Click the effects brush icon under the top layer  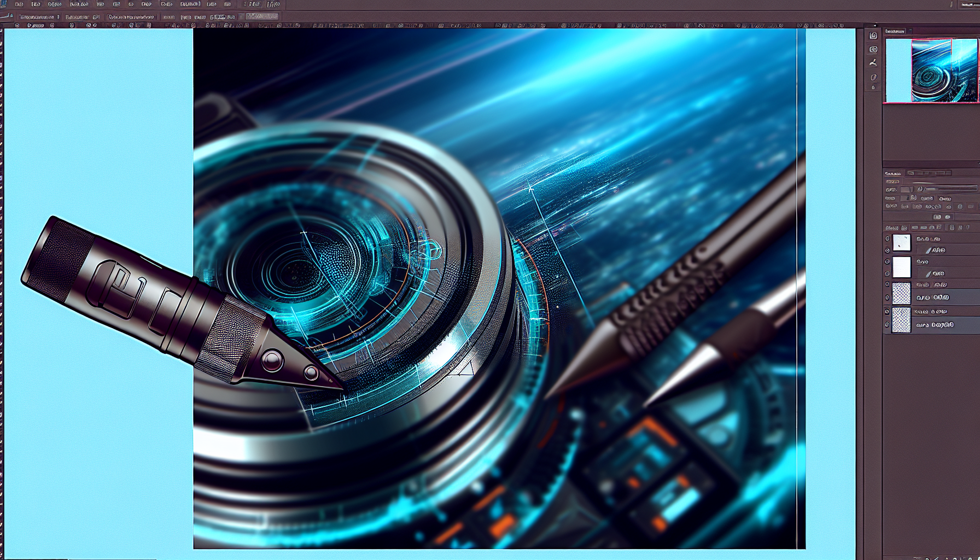929,250
